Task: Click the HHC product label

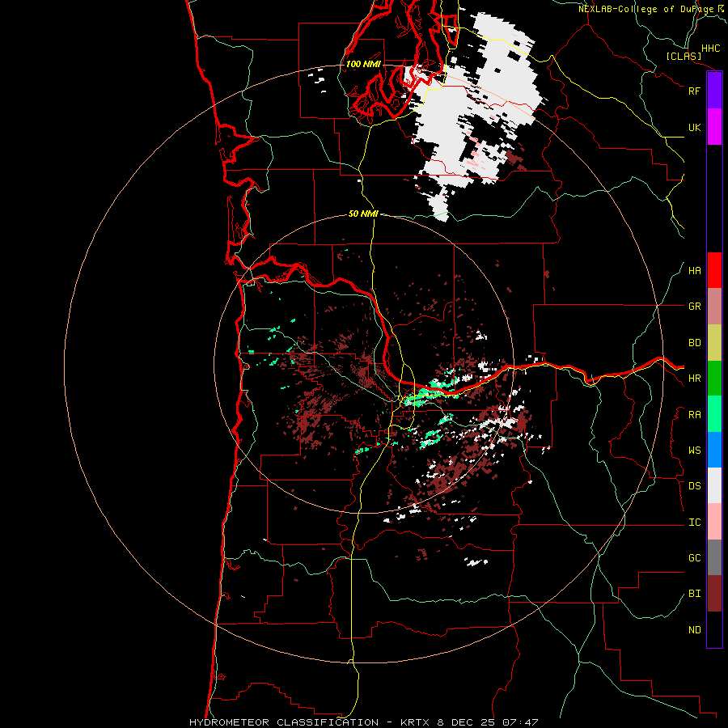Action: pyautogui.click(x=710, y=49)
